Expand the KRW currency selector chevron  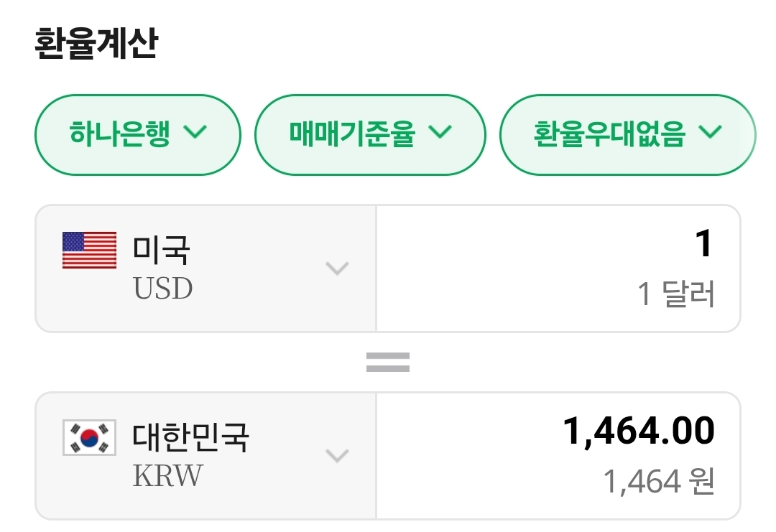(337, 456)
